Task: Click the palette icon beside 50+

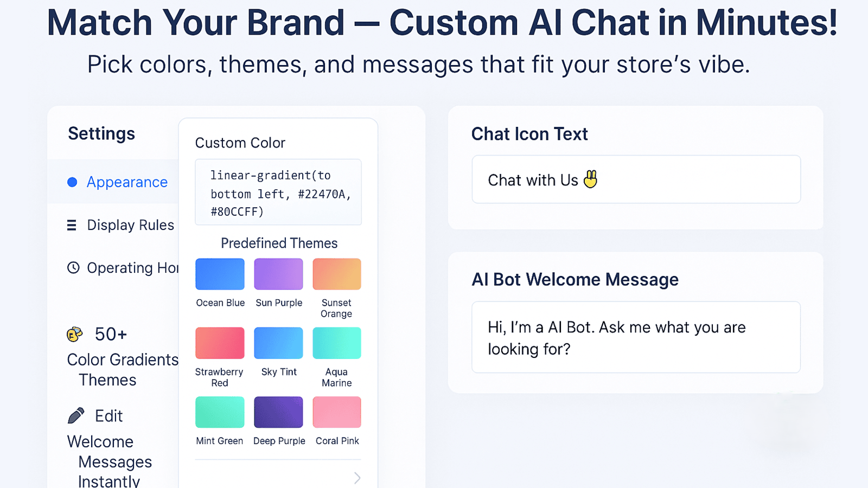Action: (75, 334)
